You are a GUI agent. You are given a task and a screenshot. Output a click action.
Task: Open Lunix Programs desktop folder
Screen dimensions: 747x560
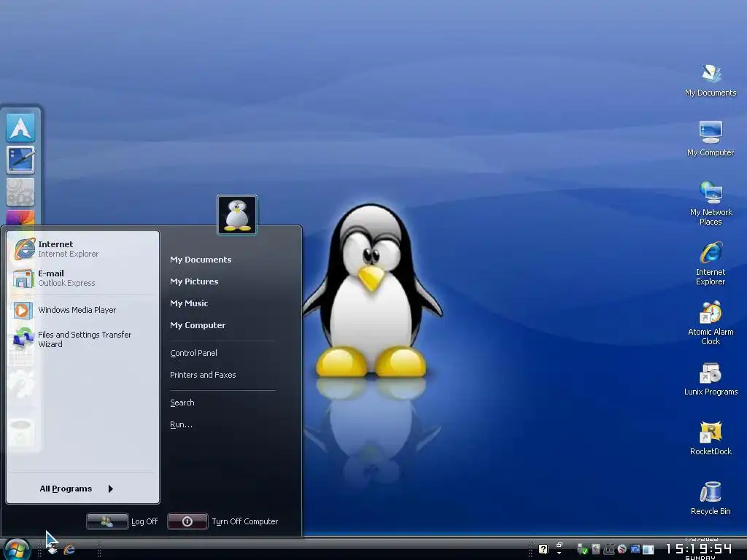[711, 379]
